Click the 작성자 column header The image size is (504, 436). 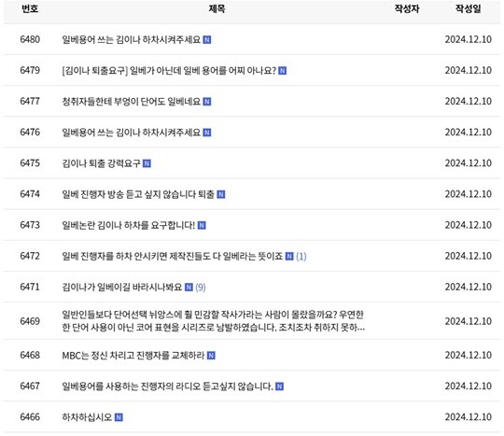[x=407, y=8]
